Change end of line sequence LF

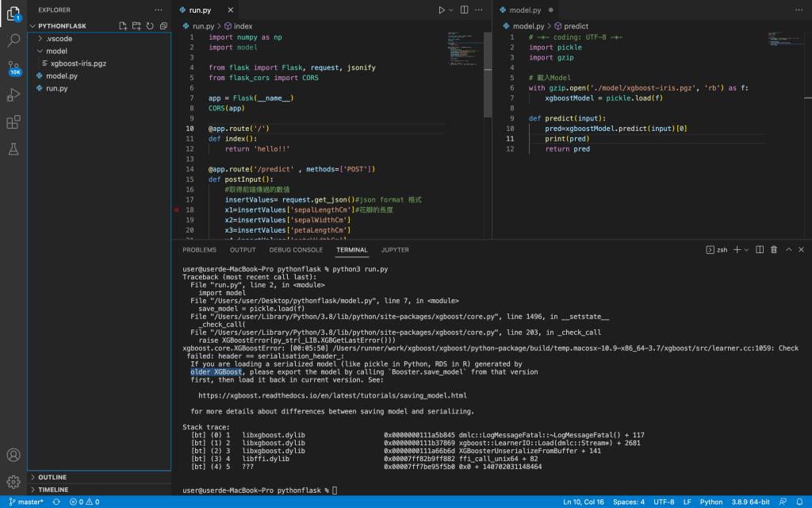pyautogui.click(x=688, y=502)
